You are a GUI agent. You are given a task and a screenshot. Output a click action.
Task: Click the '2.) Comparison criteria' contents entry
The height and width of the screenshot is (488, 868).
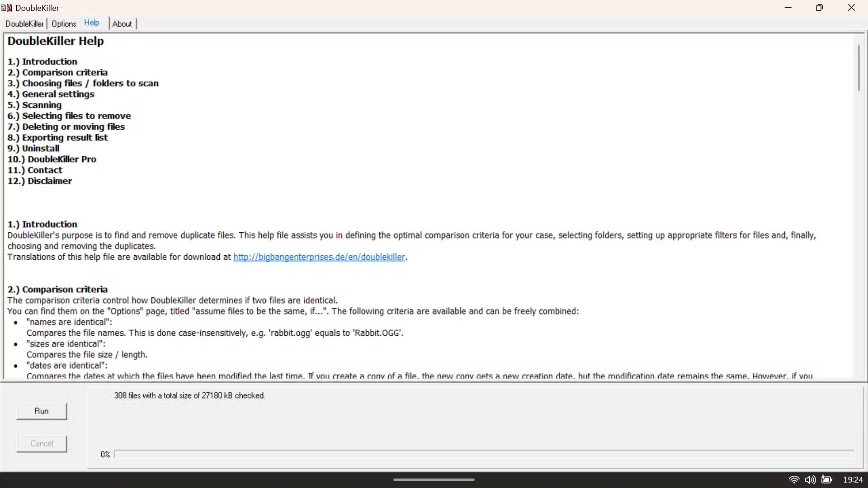point(57,72)
